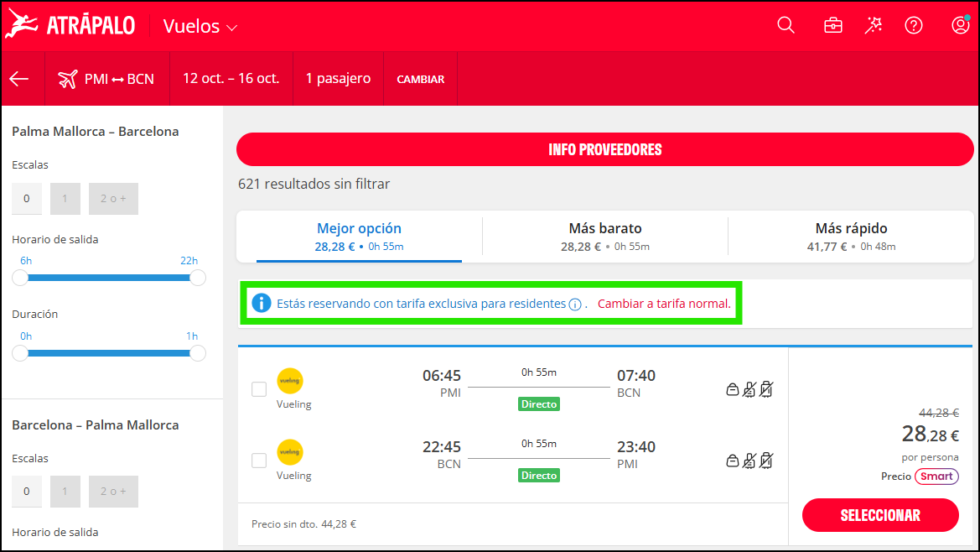This screenshot has height=552, width=980.
Task: Click no-seat-selection icon on 06:45 flight
Action: [749, 389]
